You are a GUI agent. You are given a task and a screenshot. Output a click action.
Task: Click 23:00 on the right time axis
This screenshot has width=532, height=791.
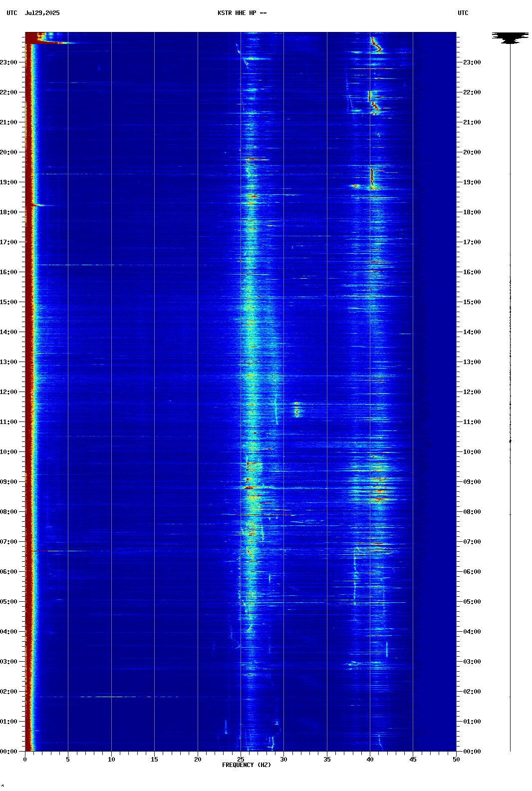pos(472,62)
